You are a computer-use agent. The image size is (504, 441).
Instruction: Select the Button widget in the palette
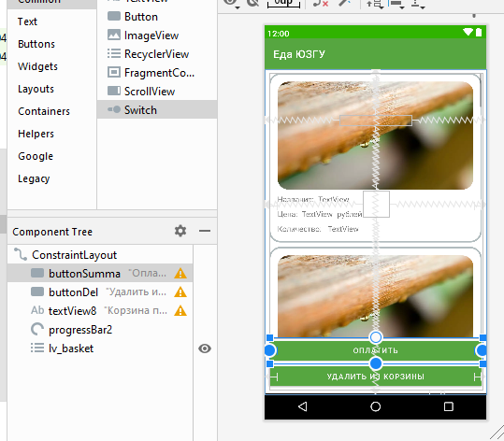click(157, 17)
